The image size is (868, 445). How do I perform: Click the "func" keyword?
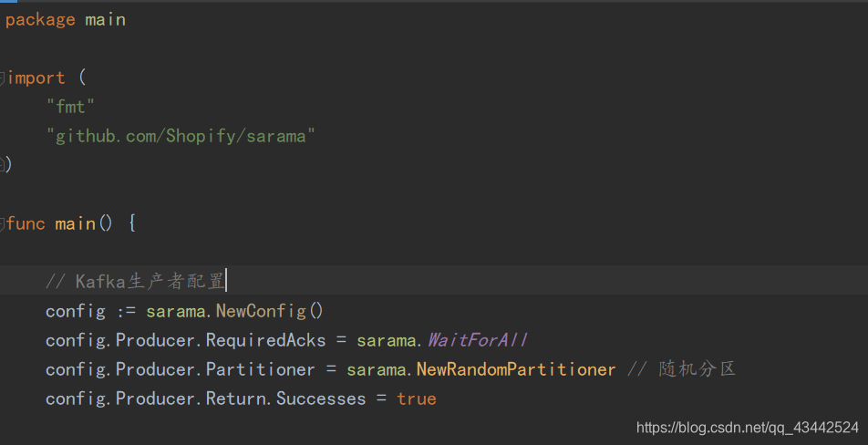(x=26, y=223)
